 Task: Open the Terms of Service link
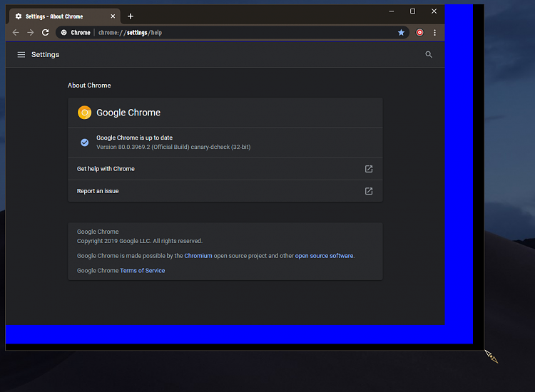coord(142,271)
